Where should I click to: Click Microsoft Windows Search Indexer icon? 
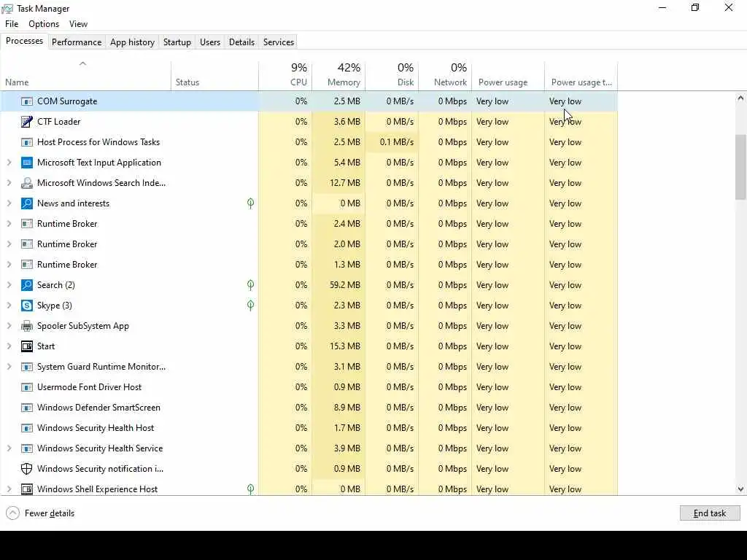(x=27, y=183)
